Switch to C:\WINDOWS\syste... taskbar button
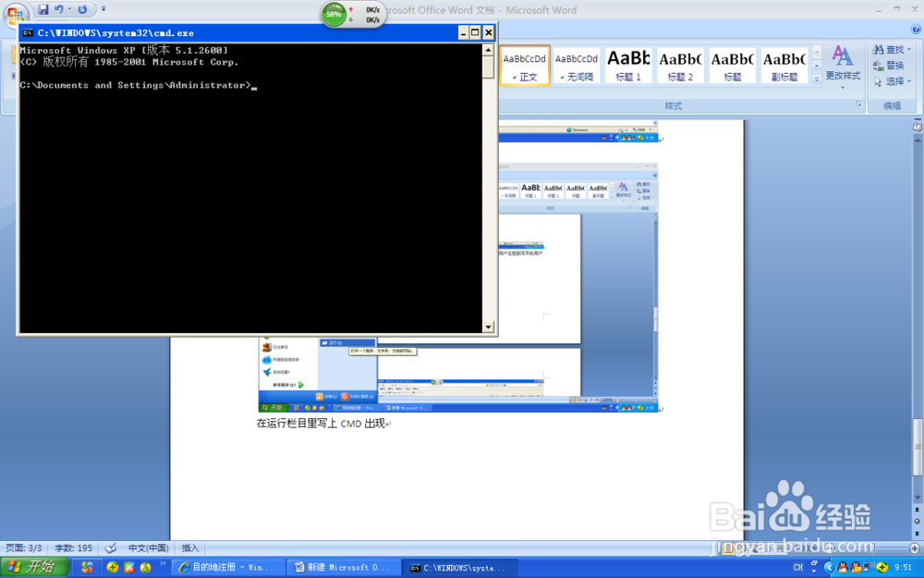The image size is (924, 578). 459,568
